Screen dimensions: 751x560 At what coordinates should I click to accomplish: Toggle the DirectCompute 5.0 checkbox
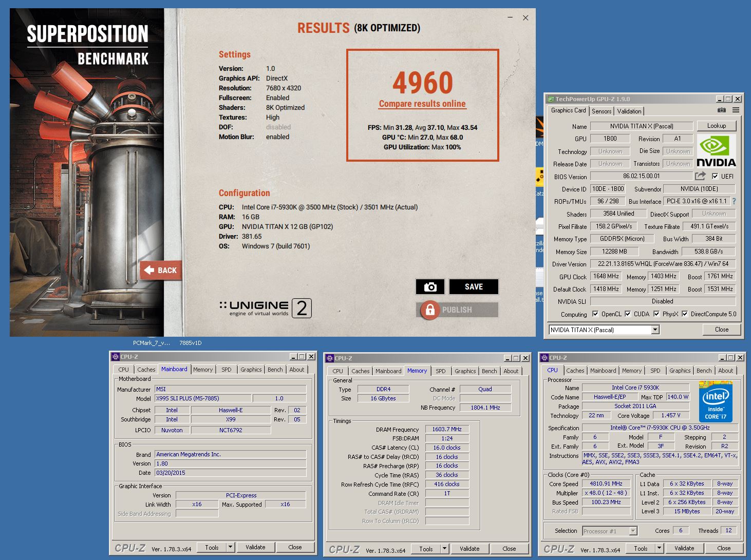[685, 314]
